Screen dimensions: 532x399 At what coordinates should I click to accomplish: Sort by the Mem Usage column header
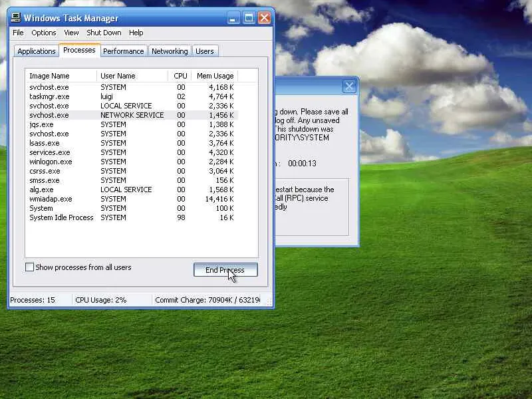[215, 76]
